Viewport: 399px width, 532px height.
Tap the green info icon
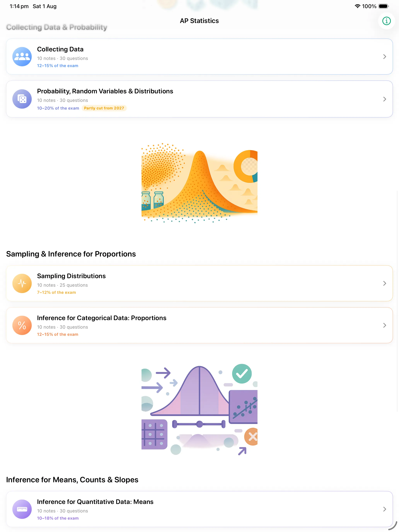point(386,21)
